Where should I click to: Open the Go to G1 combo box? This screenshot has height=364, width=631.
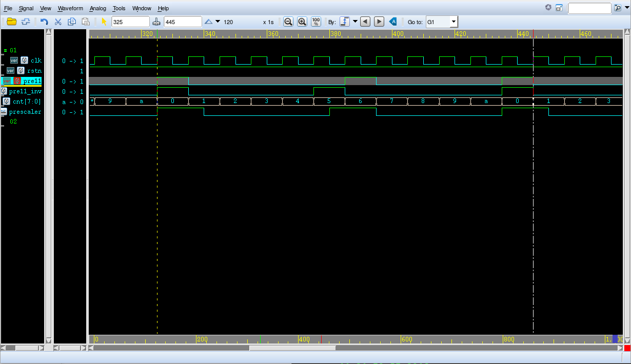tap(441, 22)
